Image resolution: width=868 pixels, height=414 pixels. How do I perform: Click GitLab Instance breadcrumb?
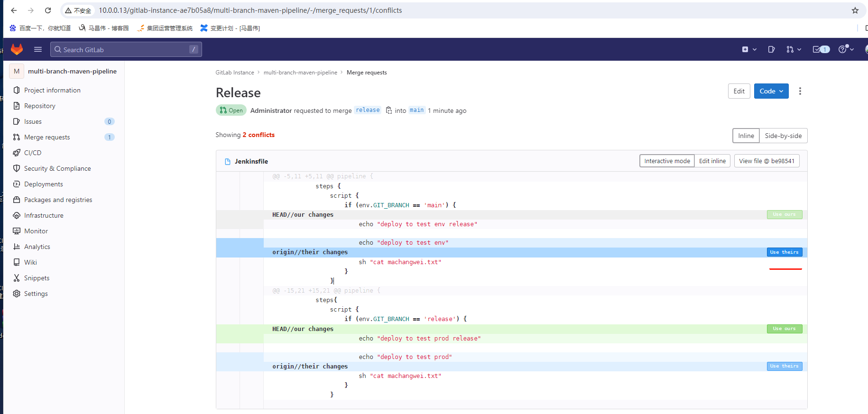pyautogui.click(x=235, y=73)
